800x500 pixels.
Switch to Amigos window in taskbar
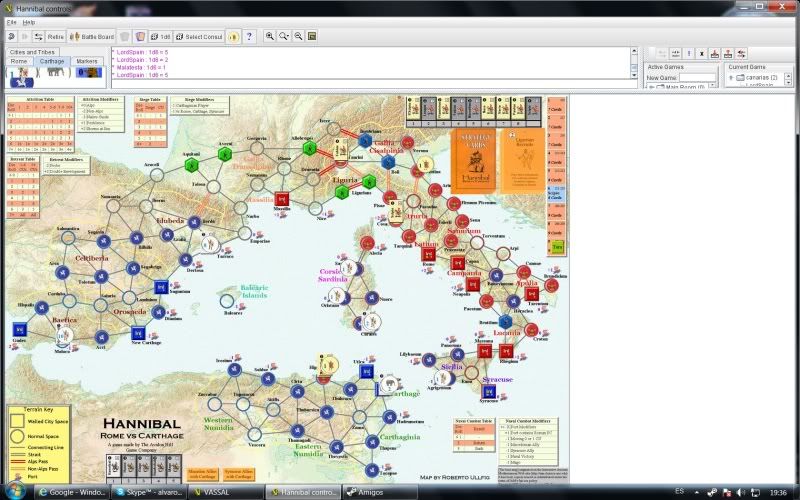380,492
